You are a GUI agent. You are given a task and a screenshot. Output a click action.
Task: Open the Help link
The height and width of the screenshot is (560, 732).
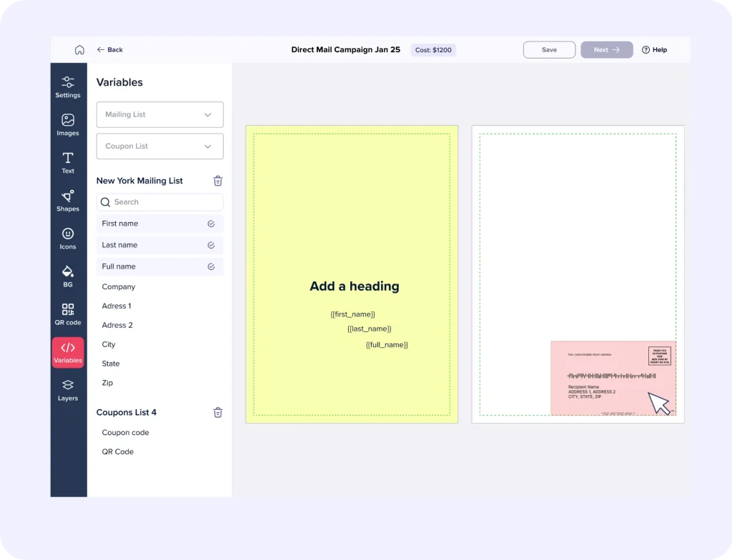click(x=655, y=49)
